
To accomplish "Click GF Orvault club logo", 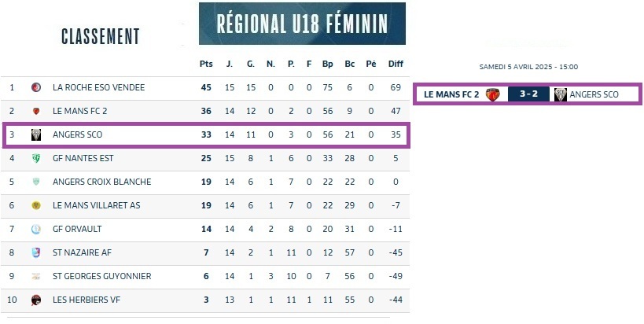I will (x=35, y=229).
